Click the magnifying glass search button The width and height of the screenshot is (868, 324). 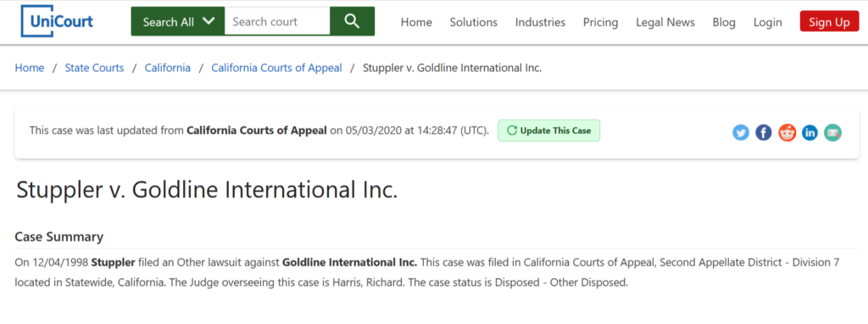click(x=352, y=21)
